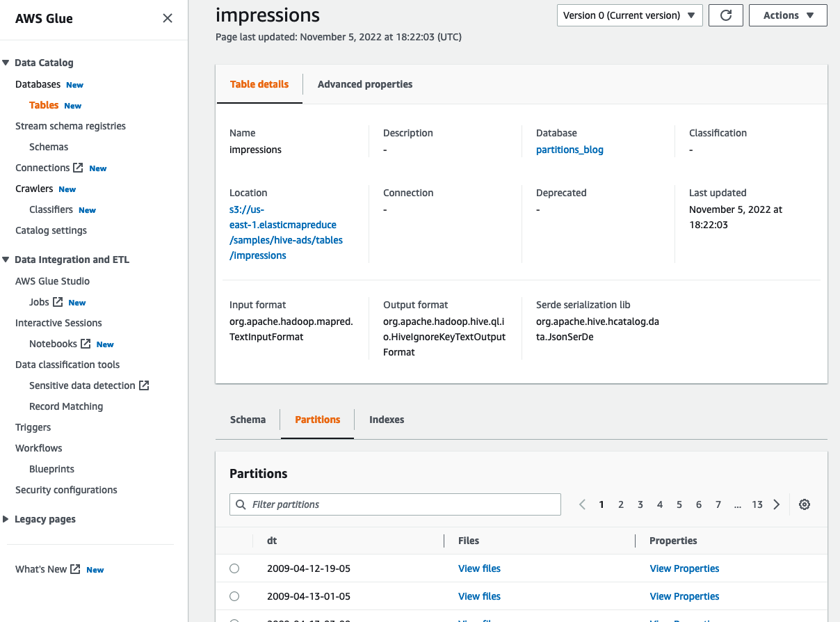Viewport: 840px width, 622px height.
Task: Open Catalog settings in the sidebar
Action: (x=51, y=230)
